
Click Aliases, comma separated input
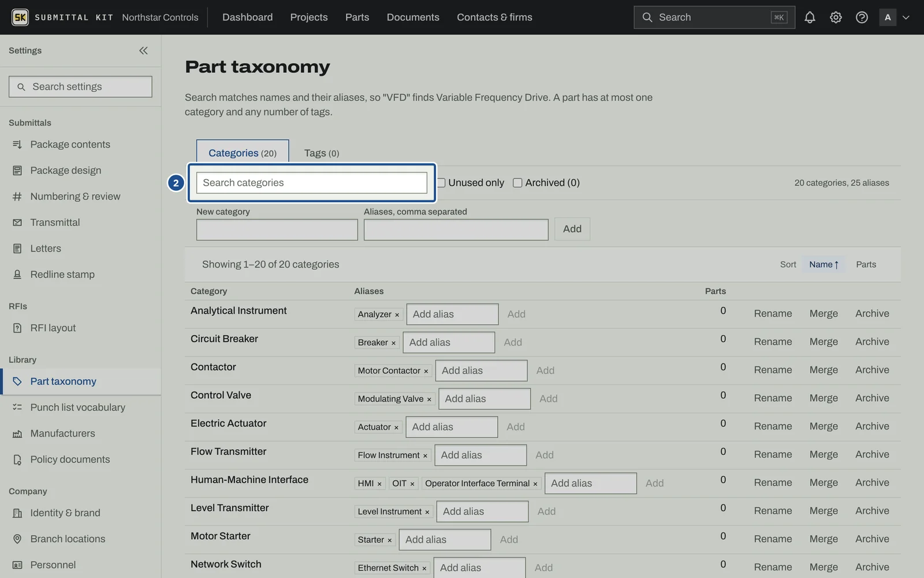pos(456,229)
